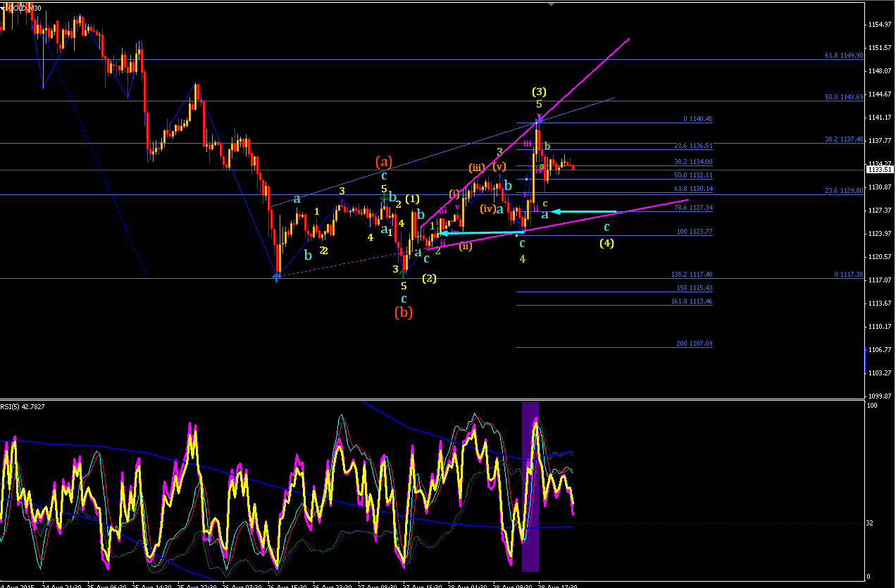Click the 0 1117.38 Fibonacci label
Image resolution: width=896 pixels, height=588 pixels.
[848, 275]
